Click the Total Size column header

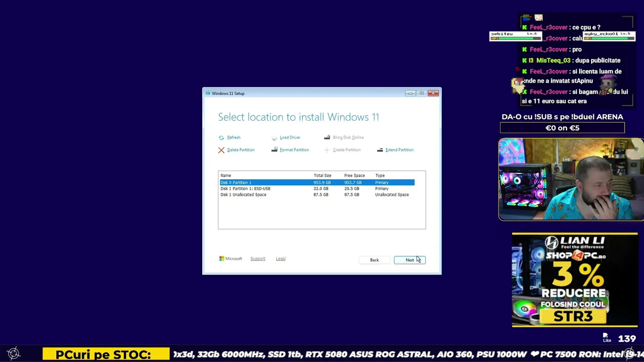coord(323,175)
